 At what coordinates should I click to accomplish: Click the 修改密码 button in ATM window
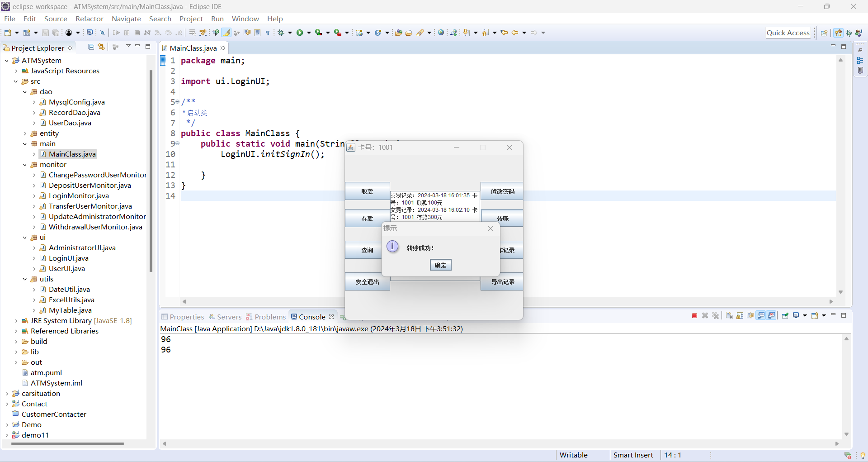(502, 191)
